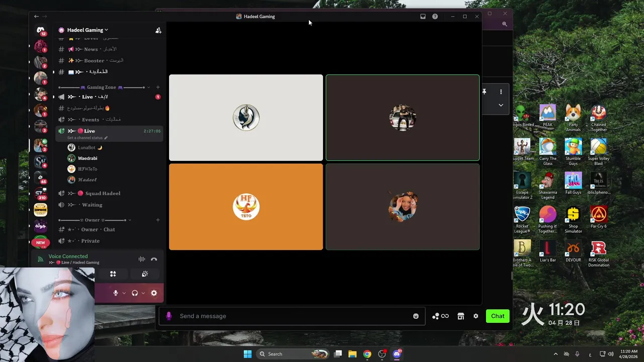Image resolution: width=644 pixels, height=362 pixels.
Task: Show hidden system tray icons chevron
Action: (x=555, y=354)
